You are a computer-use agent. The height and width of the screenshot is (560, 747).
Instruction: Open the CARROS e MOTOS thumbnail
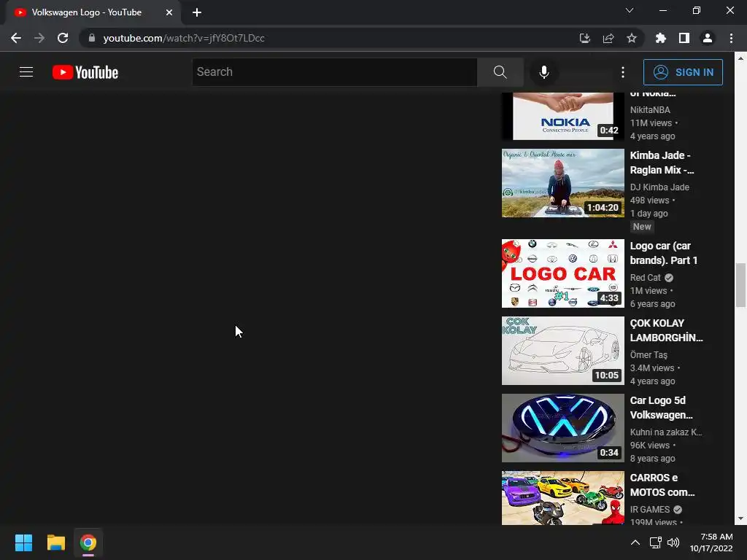(563, 497)
